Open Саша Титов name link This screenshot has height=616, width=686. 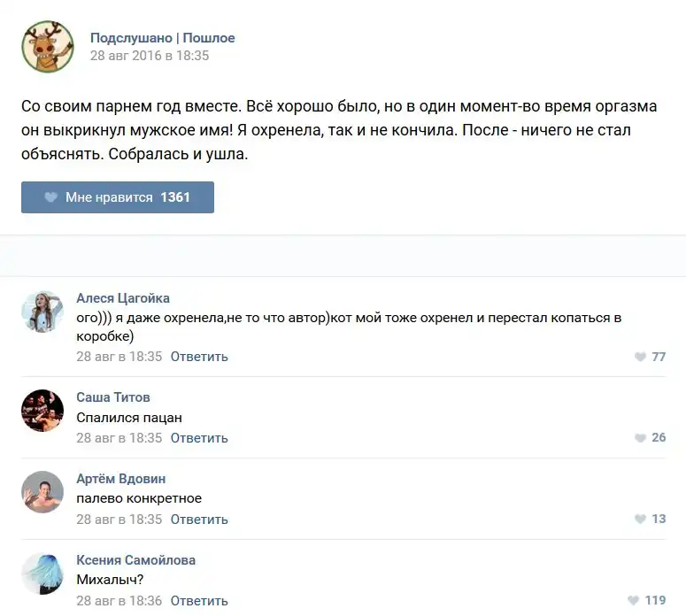pyautogui.click(x=113, y=397)
